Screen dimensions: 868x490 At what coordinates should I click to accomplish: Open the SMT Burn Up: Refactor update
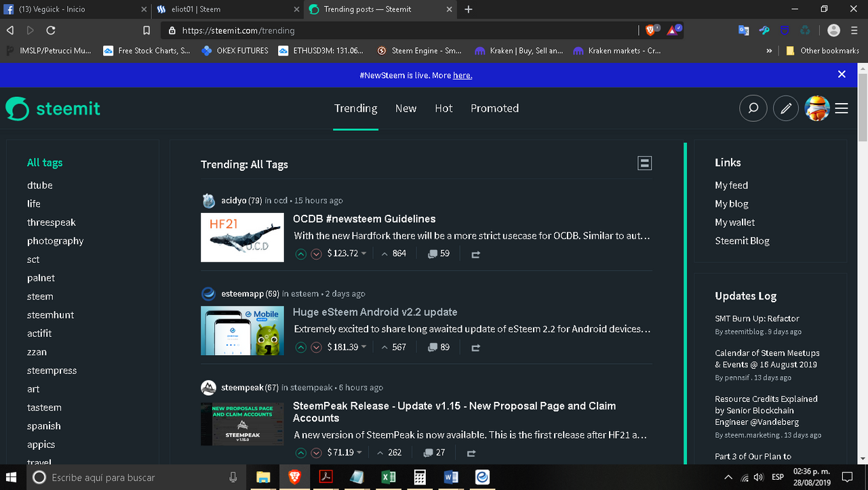pos(757,319)
